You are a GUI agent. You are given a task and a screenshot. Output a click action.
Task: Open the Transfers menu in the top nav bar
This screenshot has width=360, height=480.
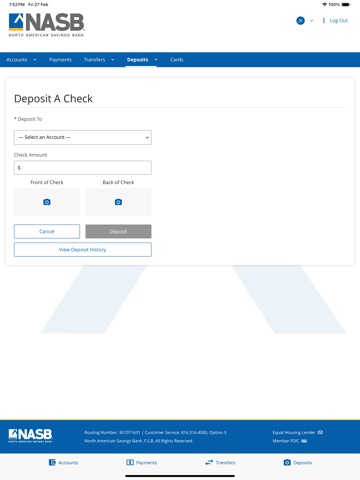[94, 60]
